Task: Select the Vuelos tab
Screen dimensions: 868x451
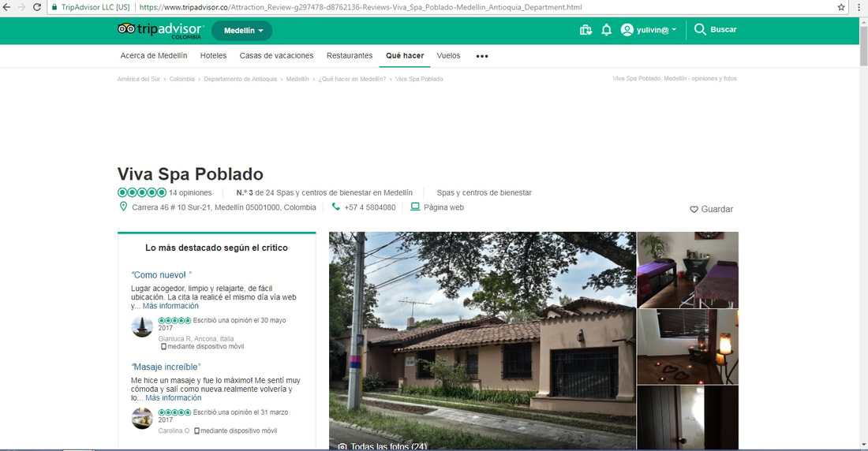Action: point(448,56)
